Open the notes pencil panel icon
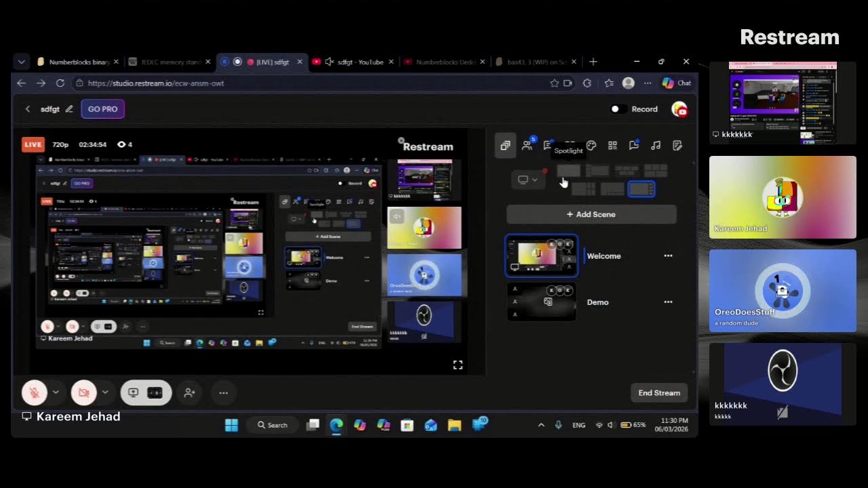 point(677,145)
